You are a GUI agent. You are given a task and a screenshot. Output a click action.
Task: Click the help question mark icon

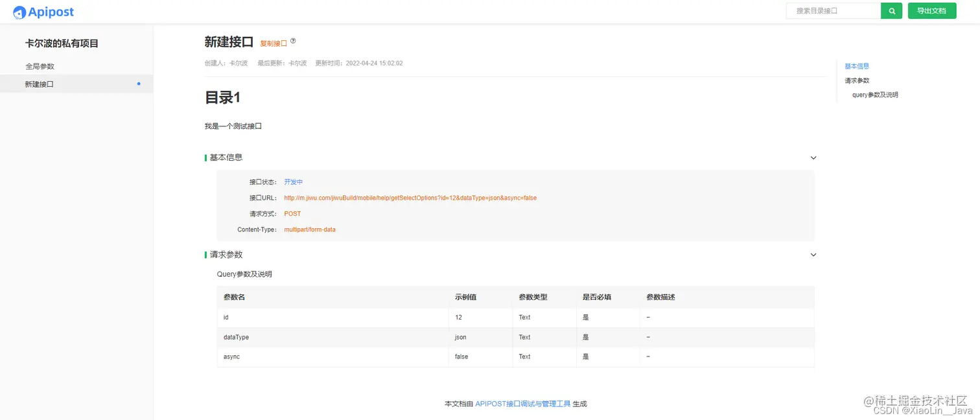pyautogui.click(x=293, y=41)
